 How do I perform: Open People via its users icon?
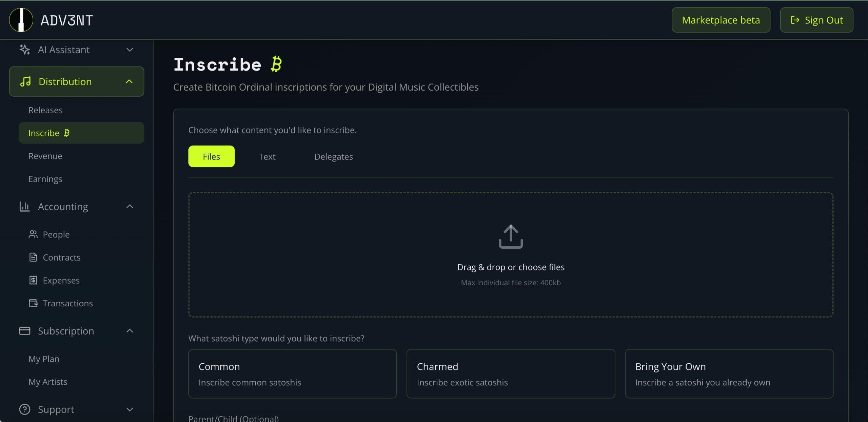(33, 234)
